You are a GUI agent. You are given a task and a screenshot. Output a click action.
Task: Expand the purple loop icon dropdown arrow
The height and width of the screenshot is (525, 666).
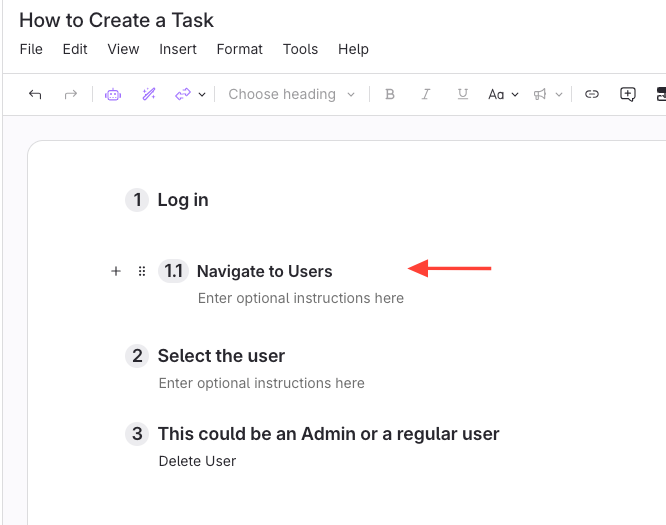(202, 95)
